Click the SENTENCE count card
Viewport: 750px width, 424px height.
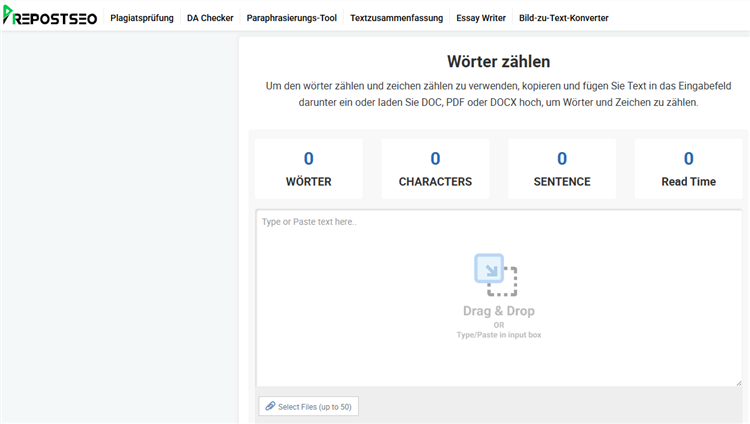click(562, 169)
